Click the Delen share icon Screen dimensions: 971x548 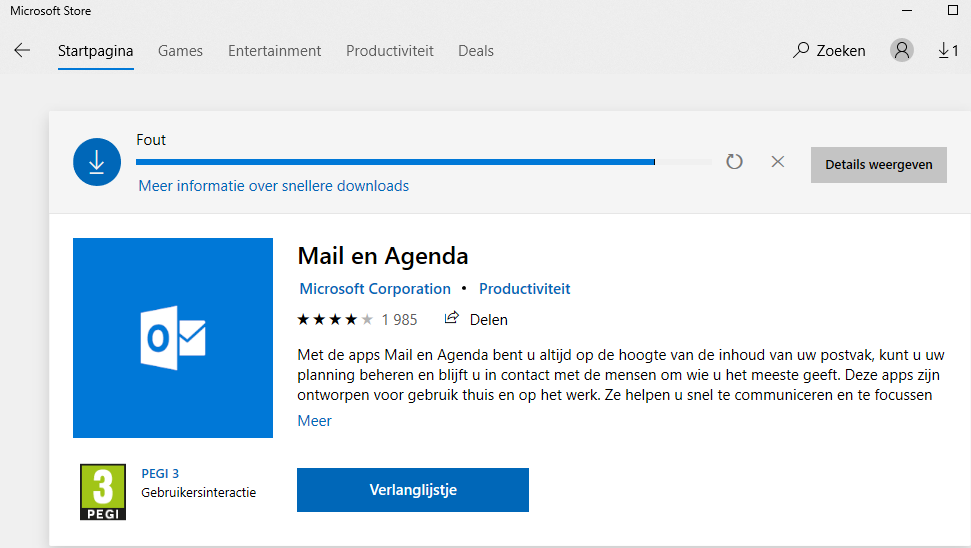pos(452,319)
